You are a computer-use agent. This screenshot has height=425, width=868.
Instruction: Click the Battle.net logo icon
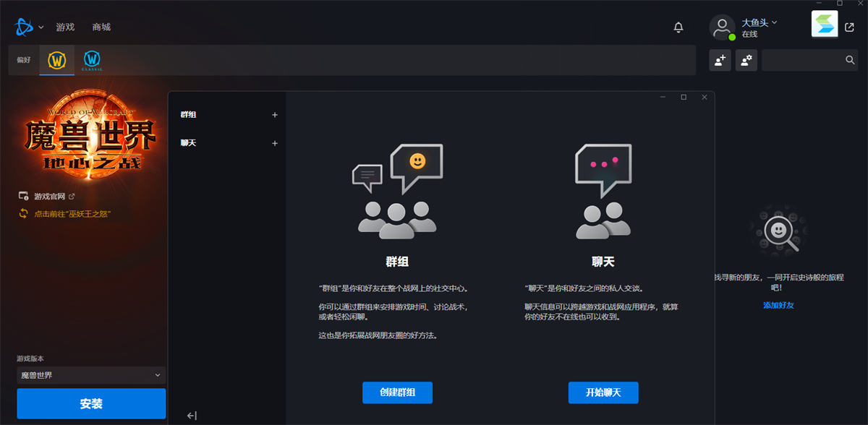(x=23, y=27)
